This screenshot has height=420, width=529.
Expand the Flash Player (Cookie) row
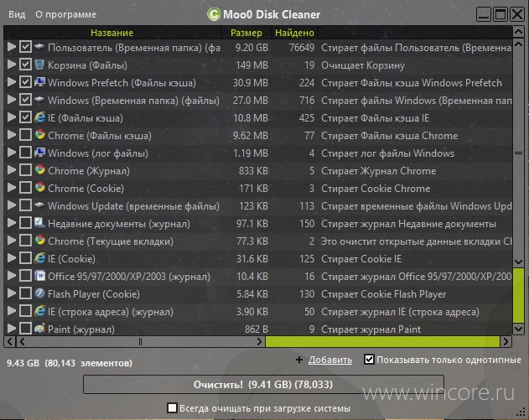(x=12, y=293)
